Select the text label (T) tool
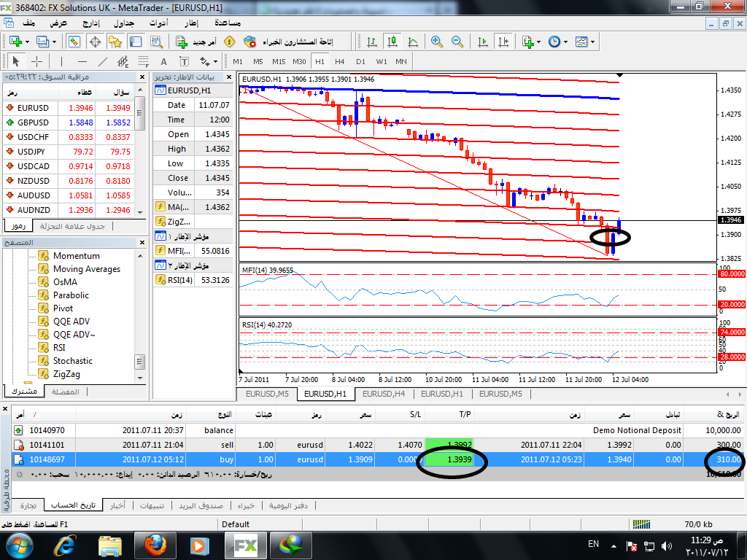This screenshot has width=747, height=560. coord(185,61)
